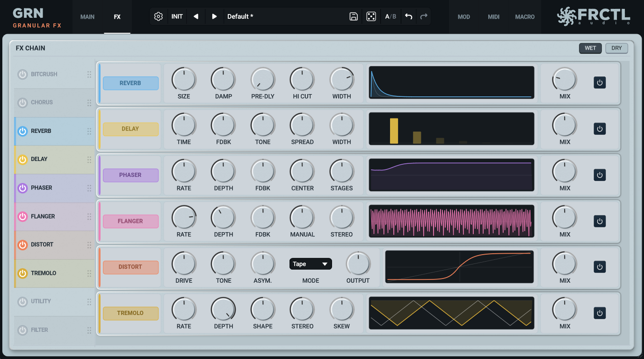Click the Distort transfer curve display
The image size is (644, 359).
(459, 267)
